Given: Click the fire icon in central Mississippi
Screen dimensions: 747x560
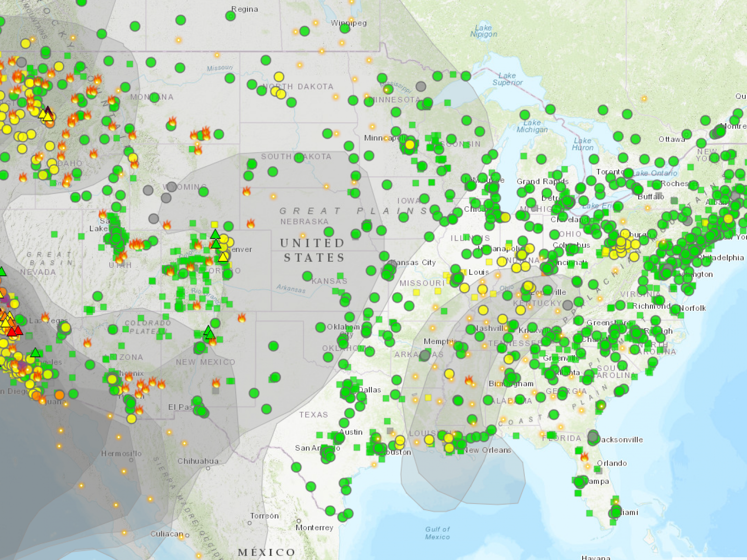Looking at the screenshot, I should [469, 380].
